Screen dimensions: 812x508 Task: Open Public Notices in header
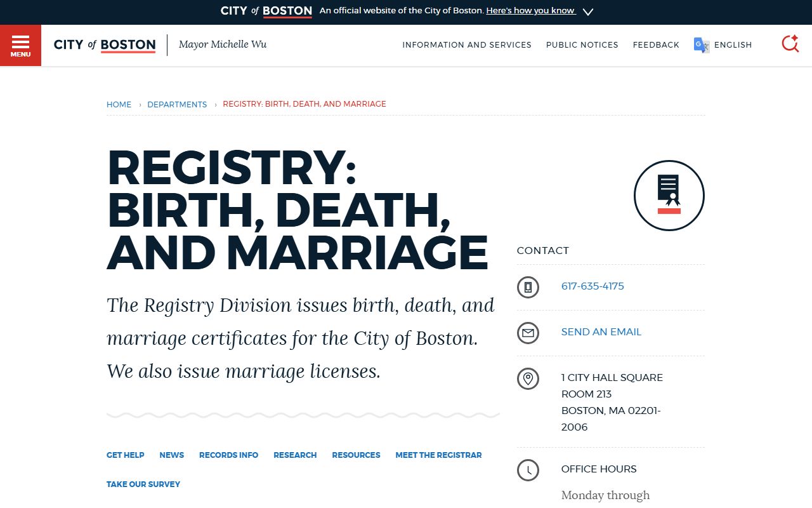click(x=582, y=45)
